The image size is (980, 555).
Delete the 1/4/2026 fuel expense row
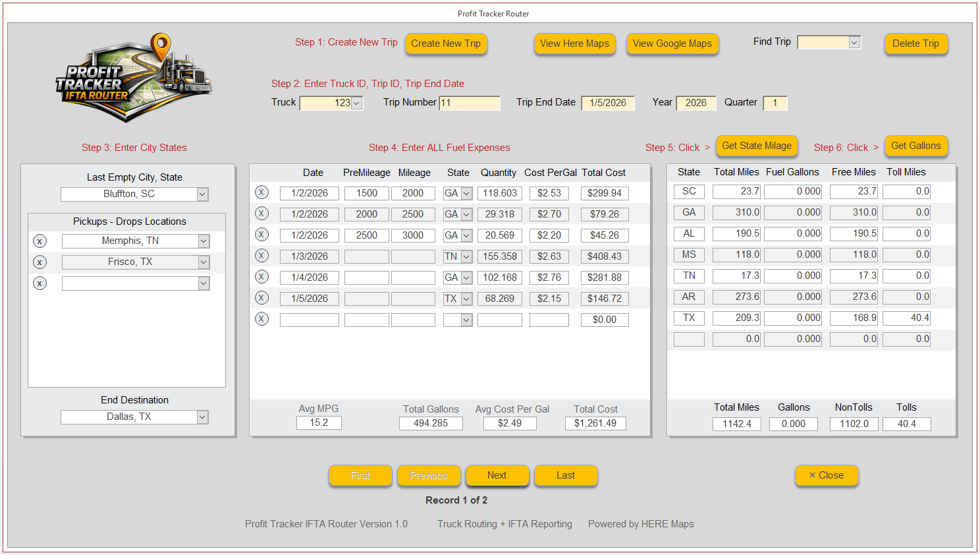(262, 277)
